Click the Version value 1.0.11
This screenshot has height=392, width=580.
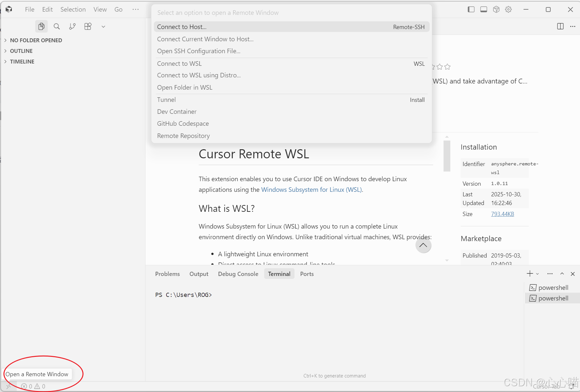(499, 183)
